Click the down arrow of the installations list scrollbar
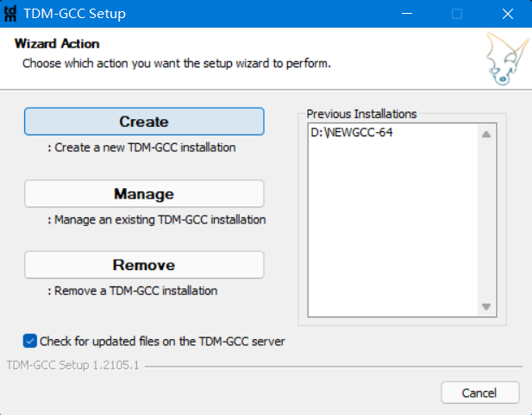The width and height of the screenshot is (532, 415). click(485, 307)
